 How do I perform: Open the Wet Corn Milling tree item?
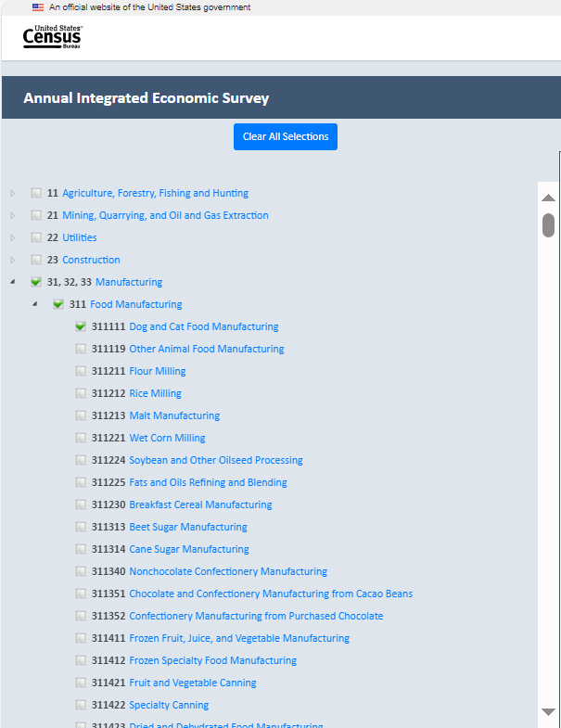[167, 438]
